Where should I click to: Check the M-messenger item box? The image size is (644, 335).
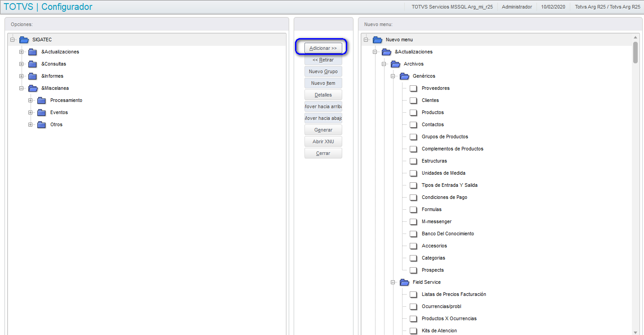[x=413, y=222]
